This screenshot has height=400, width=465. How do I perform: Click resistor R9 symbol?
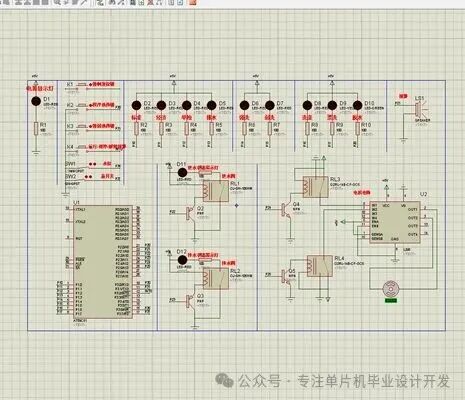[332, 129]
